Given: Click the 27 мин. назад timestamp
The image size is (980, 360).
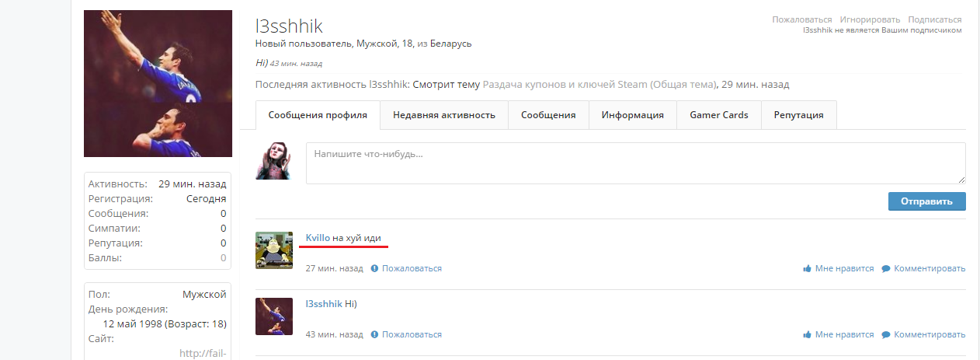Looking at the screenshot, I should click(335, 268).
